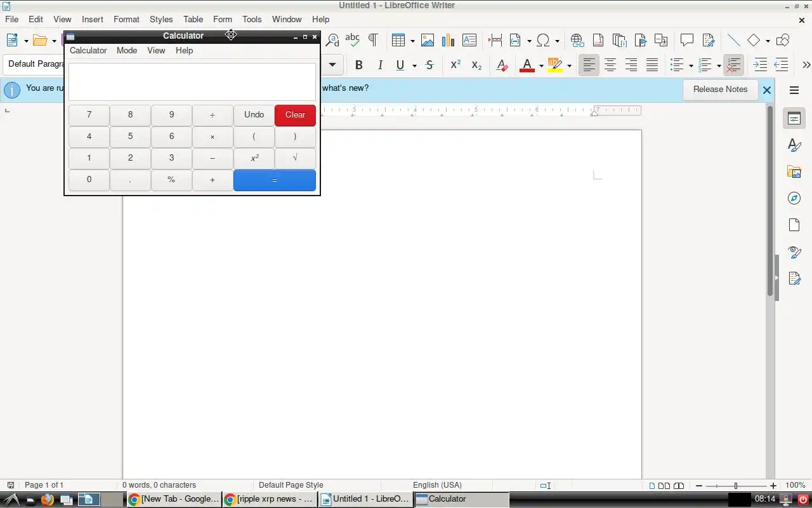Viewport: 812px width, 508px height.
Task: Open the Insert Table dropdown arrow
Action: coord(412,41)
